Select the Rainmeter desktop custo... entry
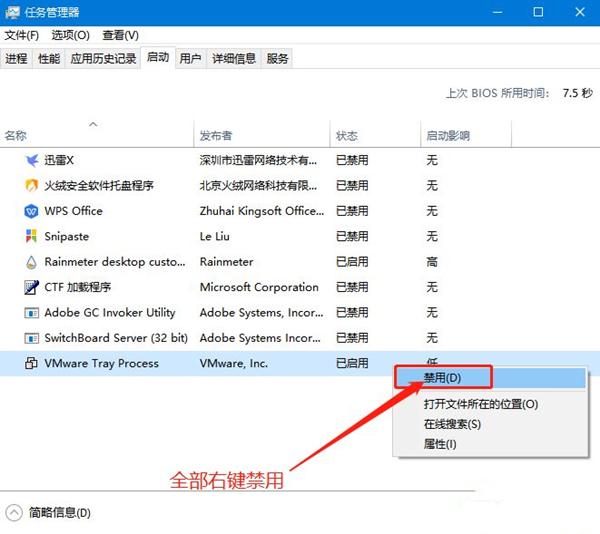Image resolution: width=600 pixels, height=534 pixels. coord(115,262)
